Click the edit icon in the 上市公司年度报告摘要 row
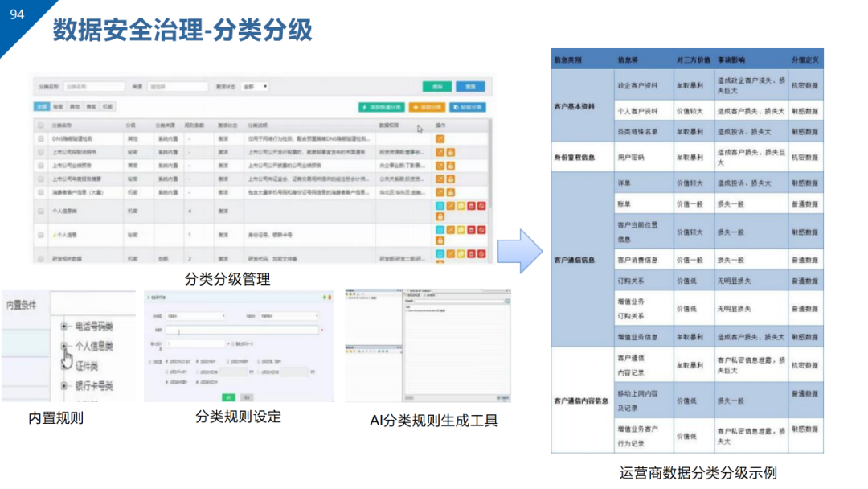The height and width of the screenshot is (489, 868). pyautogui.click(x=440, y=179)
